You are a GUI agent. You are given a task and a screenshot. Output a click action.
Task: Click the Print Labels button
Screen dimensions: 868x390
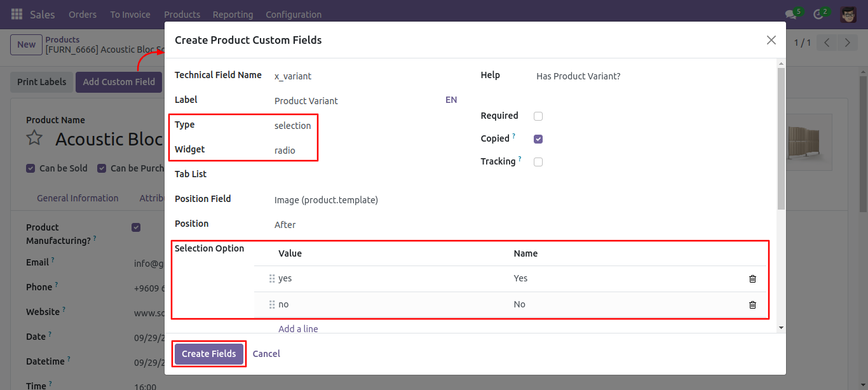click(x=41, y=82)
